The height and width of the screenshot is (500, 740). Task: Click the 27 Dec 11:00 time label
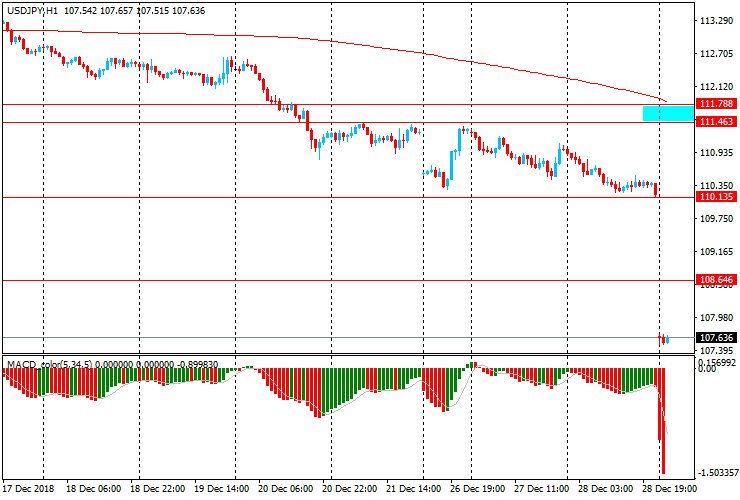tap(542, 489)
